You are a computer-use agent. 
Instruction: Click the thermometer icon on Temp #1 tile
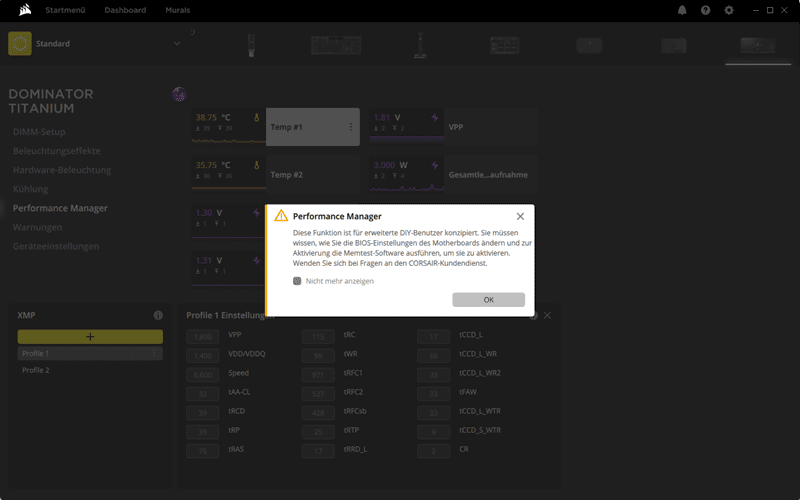[257, 117]
